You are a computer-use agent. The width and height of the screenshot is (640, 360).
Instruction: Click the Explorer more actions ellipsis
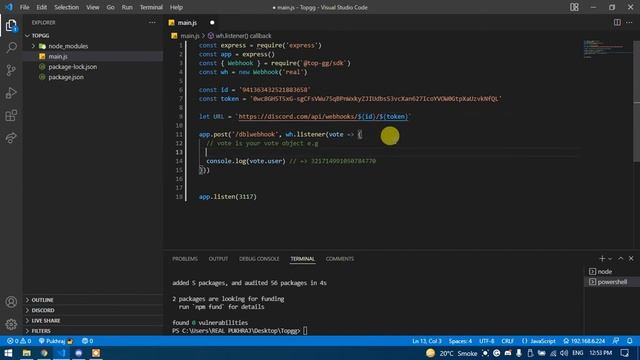(152, 22)
